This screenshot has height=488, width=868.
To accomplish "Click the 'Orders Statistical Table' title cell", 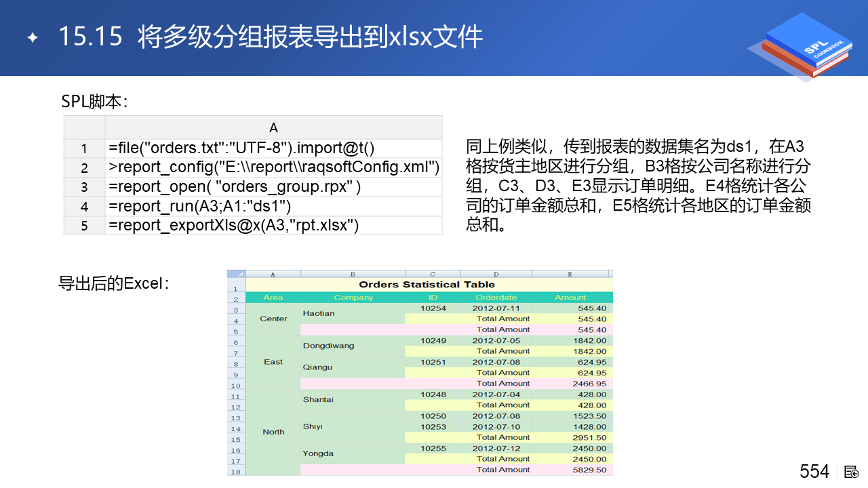I will pos(429,285).
